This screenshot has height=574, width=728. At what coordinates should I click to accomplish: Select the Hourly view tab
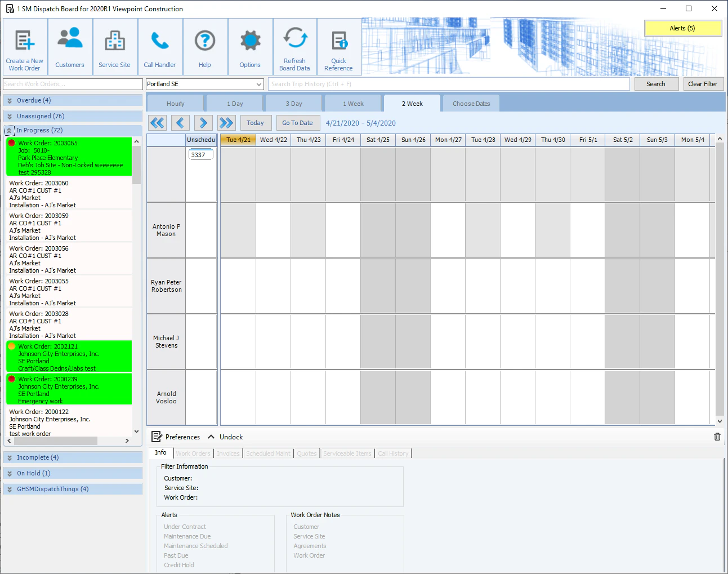(x=175, y=104)
